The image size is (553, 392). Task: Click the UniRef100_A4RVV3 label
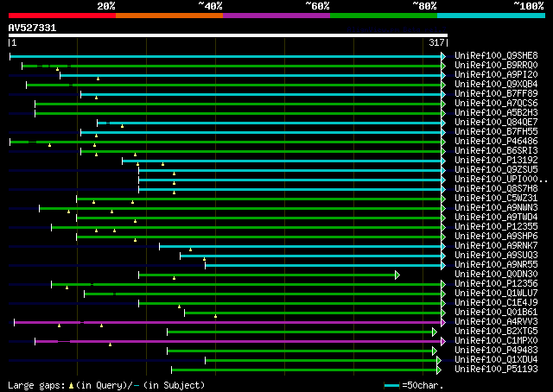496,322
